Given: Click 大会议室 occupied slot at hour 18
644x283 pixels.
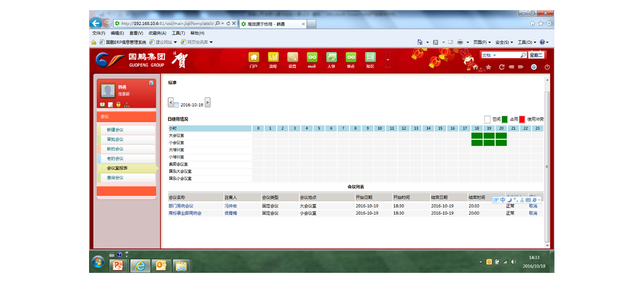Looking at the screenshot, I should point(477,135).
